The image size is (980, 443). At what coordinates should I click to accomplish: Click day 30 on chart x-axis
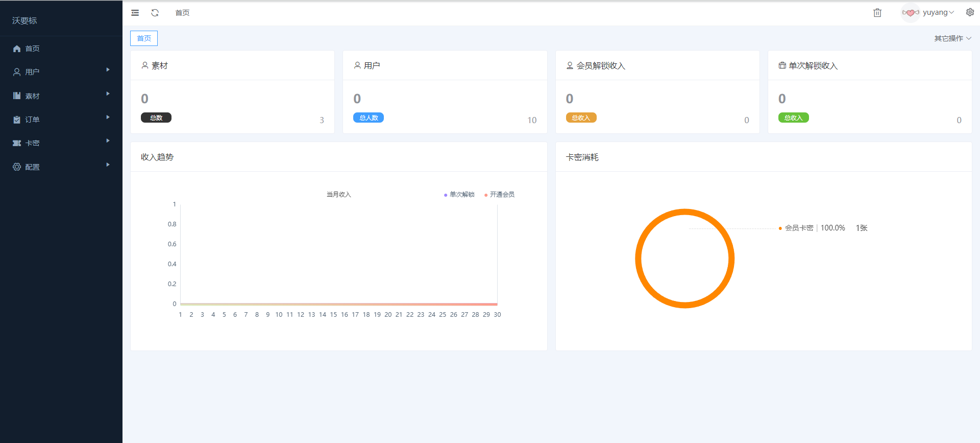497,315
